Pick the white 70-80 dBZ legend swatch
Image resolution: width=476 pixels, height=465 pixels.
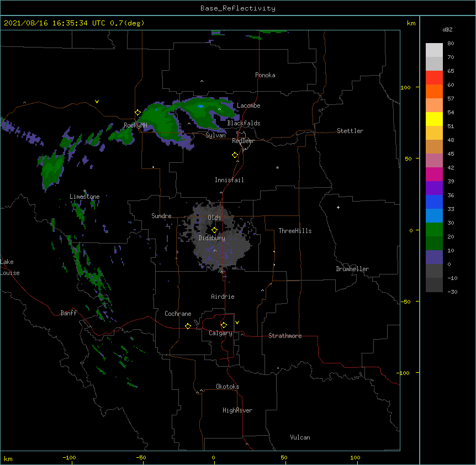(x=434, y=50)
